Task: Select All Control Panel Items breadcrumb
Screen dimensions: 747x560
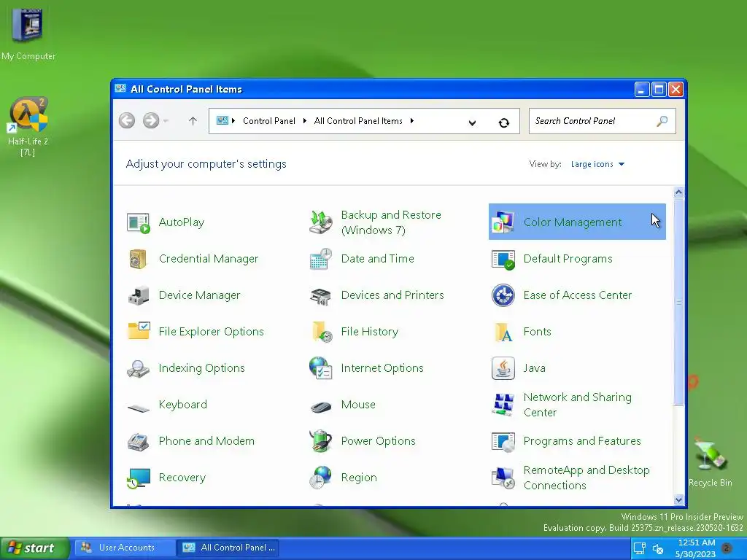Action: [358, 121]
